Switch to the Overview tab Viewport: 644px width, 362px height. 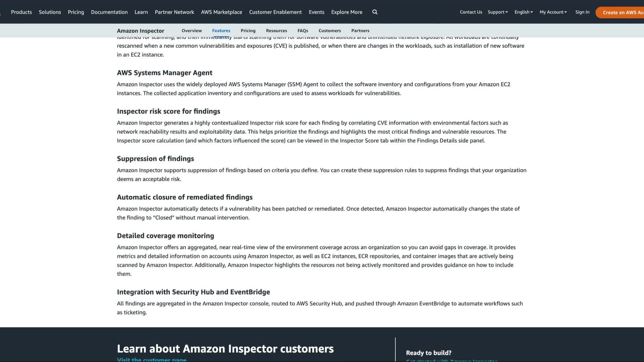(x=192, y=31)
